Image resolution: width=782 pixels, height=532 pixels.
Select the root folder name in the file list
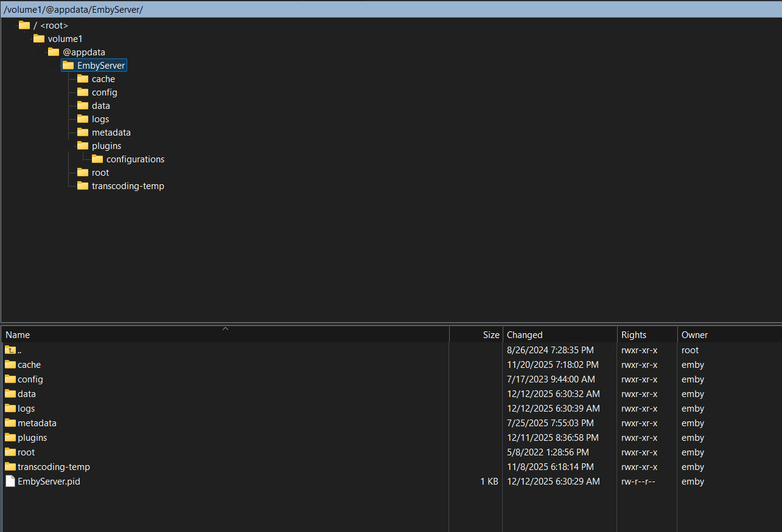[26, 452]
